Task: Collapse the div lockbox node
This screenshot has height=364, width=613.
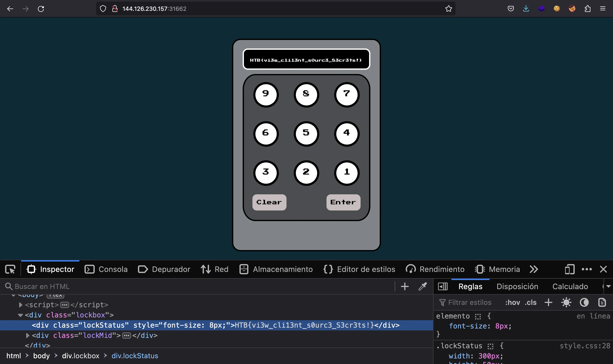Action: (20, 315)
